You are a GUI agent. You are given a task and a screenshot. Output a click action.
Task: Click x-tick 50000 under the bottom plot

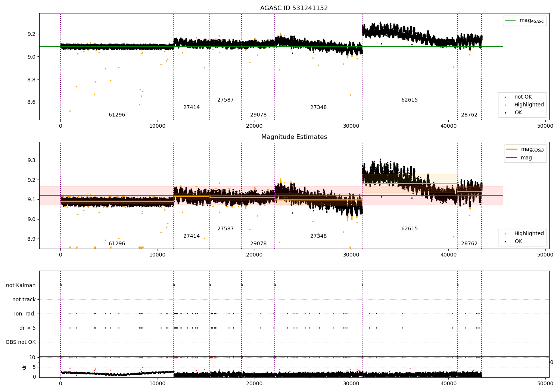tap(545, 383)
